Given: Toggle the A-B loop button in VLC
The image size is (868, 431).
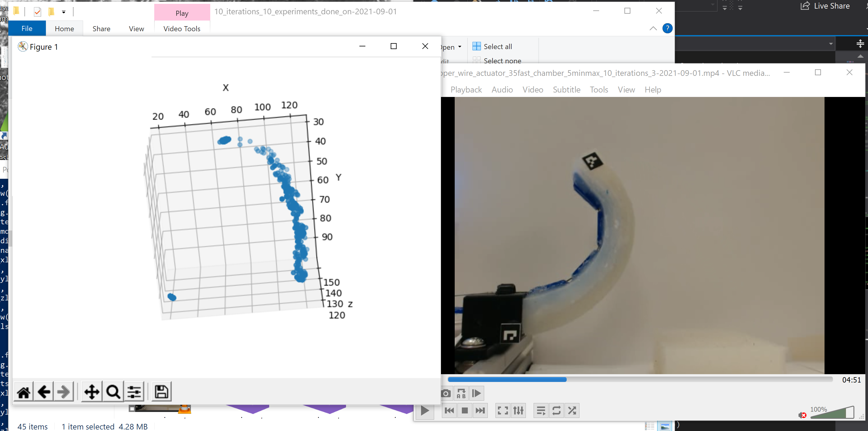Looking at the screenshot, I should coord(461,393).
